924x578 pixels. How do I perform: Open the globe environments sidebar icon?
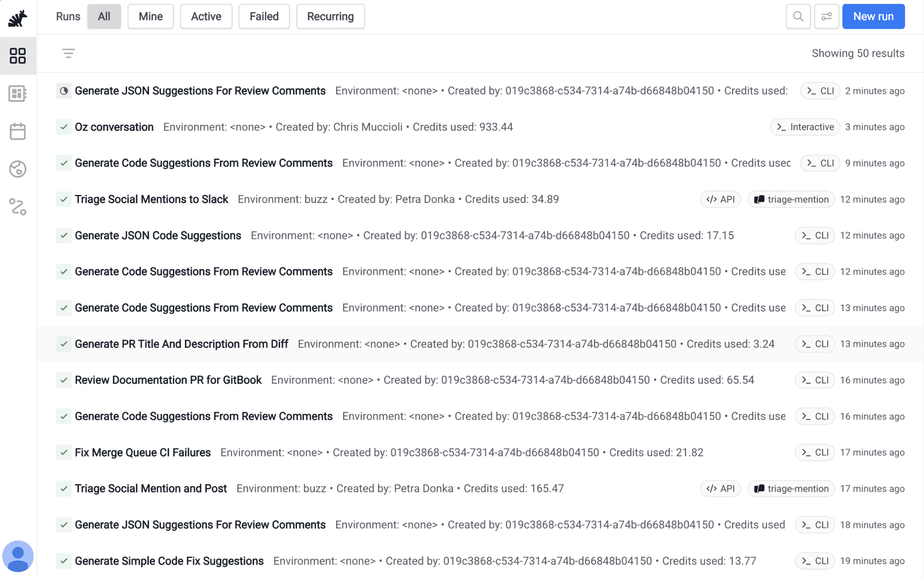[18, 169]
